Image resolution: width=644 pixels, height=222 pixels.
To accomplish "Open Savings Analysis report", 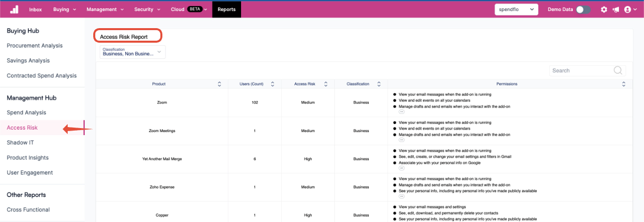I will pos(28,61).
